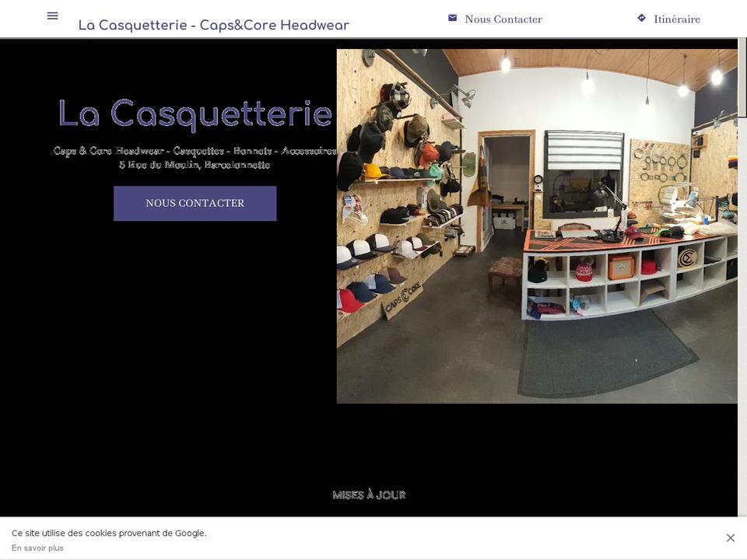Screen dimensions: 747x560
Task: Click the page vertical scrollbar
Action: (742, 276)
